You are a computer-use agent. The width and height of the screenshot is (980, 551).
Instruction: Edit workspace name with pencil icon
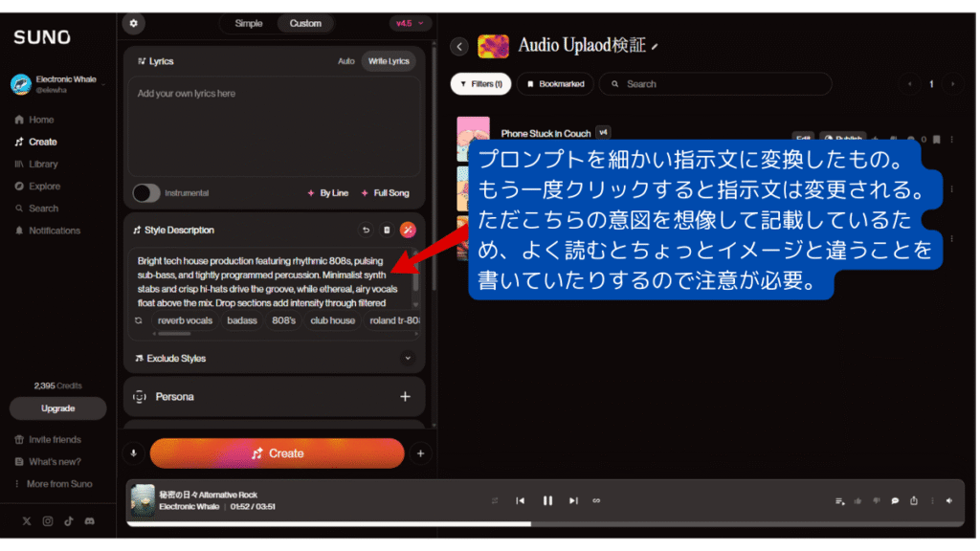click(655, 47)
